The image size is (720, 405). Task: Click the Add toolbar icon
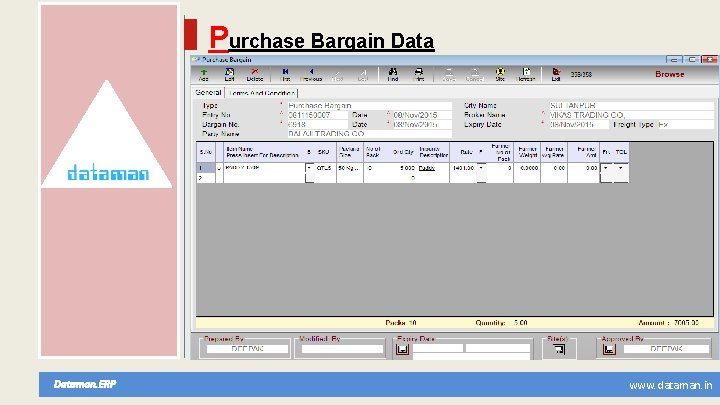click(203, 74)
